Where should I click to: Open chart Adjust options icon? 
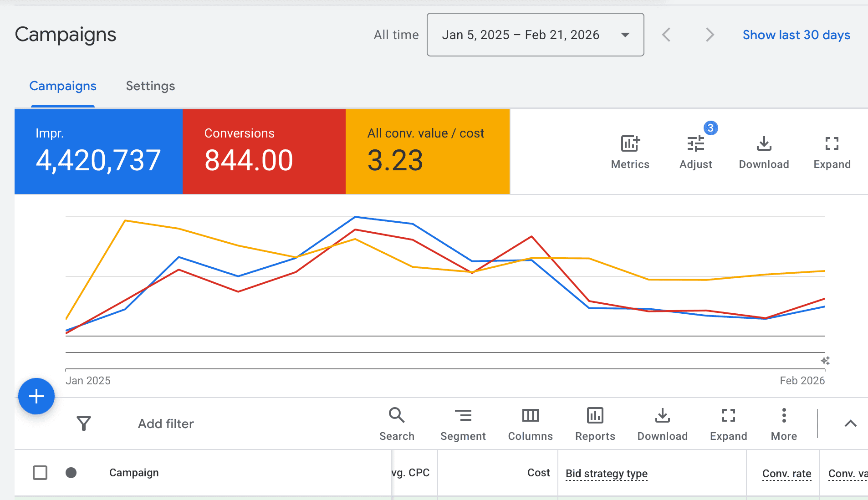pos(695,144)
